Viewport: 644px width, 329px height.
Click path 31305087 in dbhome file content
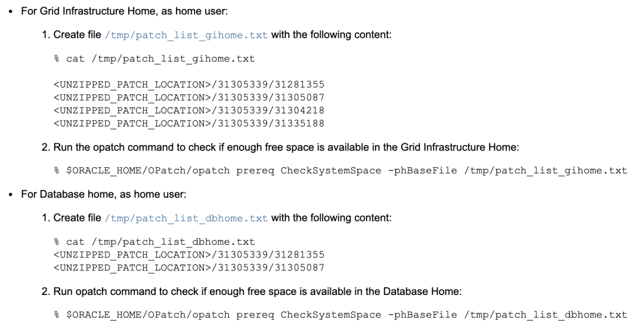coord(189,267)
